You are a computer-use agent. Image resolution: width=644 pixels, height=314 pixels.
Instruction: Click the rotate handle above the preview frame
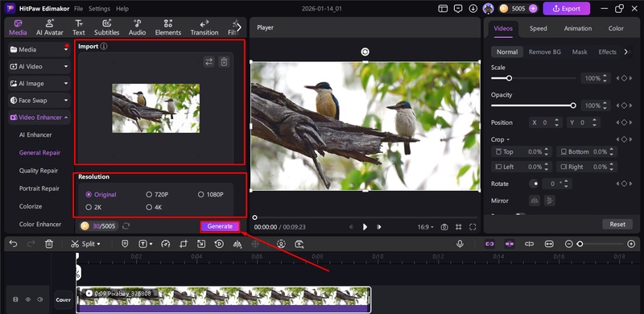(x=365, y=52)
